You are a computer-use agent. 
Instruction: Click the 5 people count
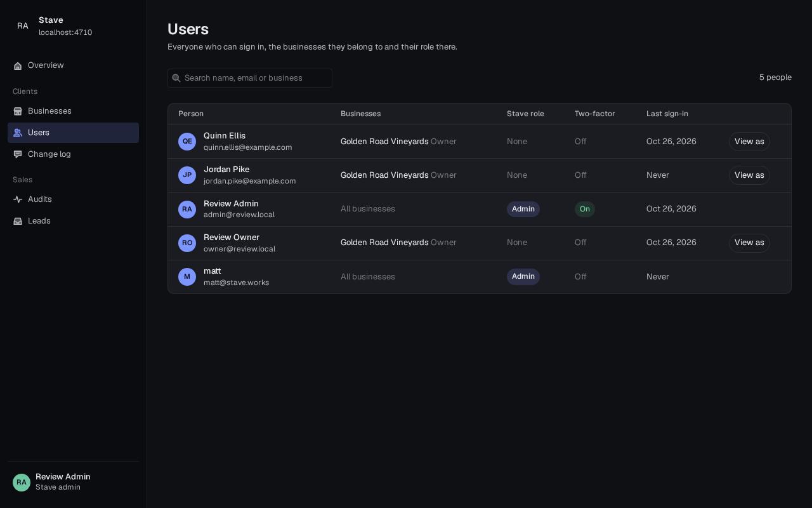coord(775,77)
